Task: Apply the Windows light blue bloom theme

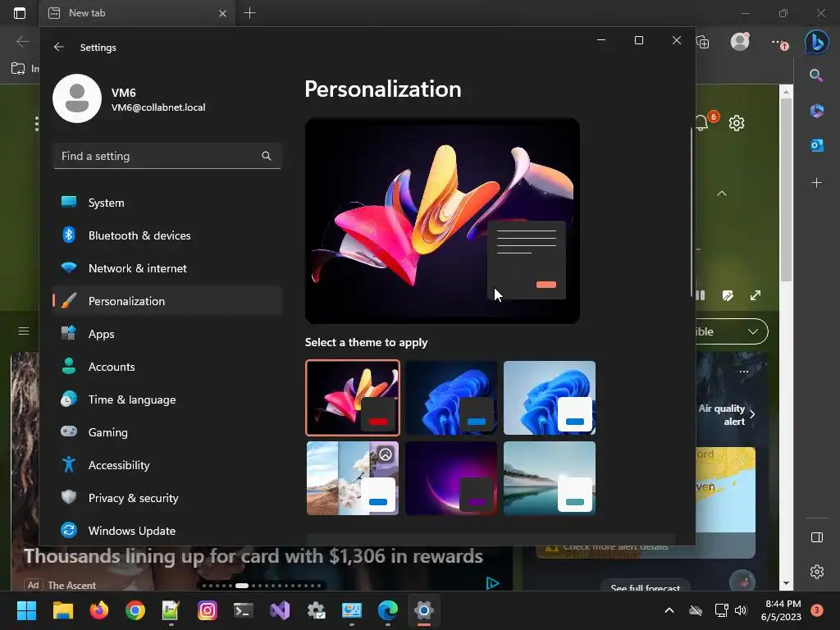Action: 550,398
